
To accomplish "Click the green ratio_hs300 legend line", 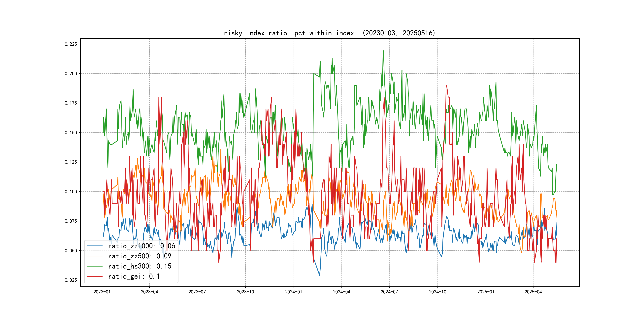I will tap(94, 266).
